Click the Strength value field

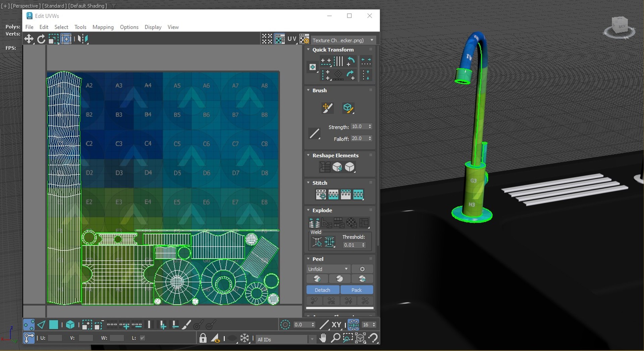coord(359,127)
